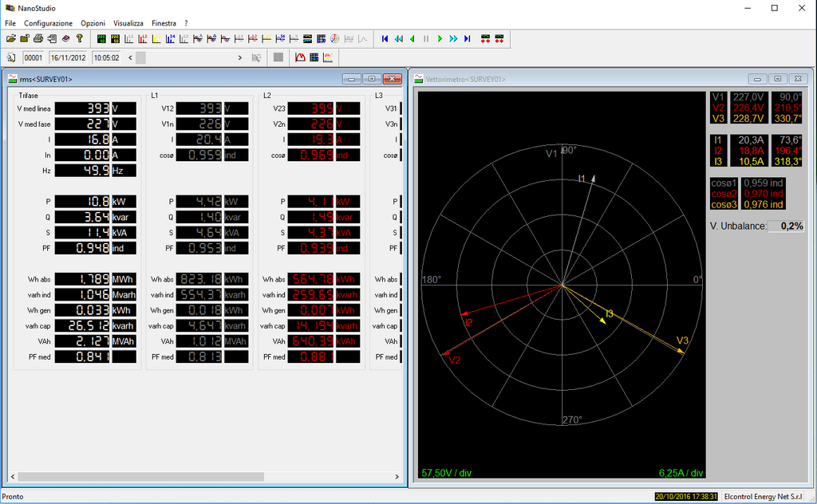Jump to last record with blue arrow

(x=468, y=38)
